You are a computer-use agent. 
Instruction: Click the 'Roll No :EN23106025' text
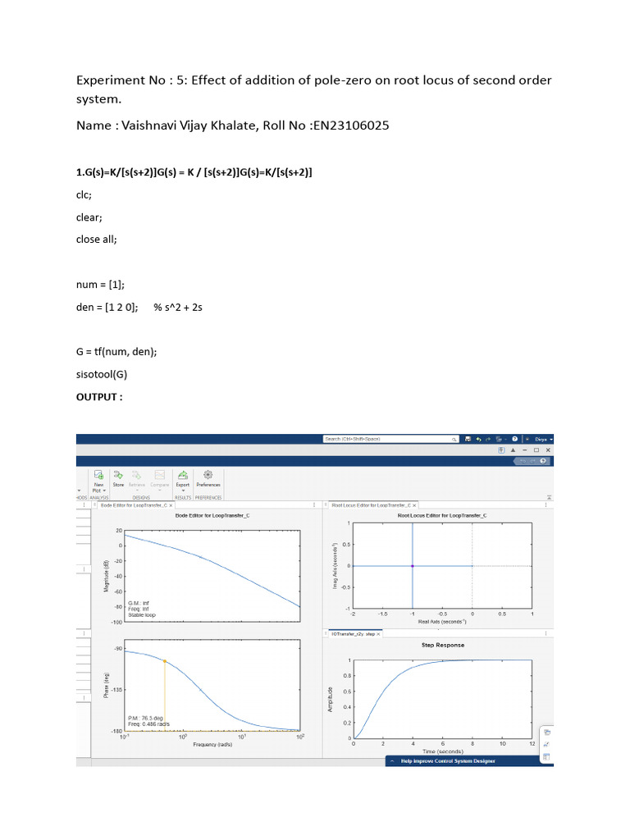click(x=326, y=126)
